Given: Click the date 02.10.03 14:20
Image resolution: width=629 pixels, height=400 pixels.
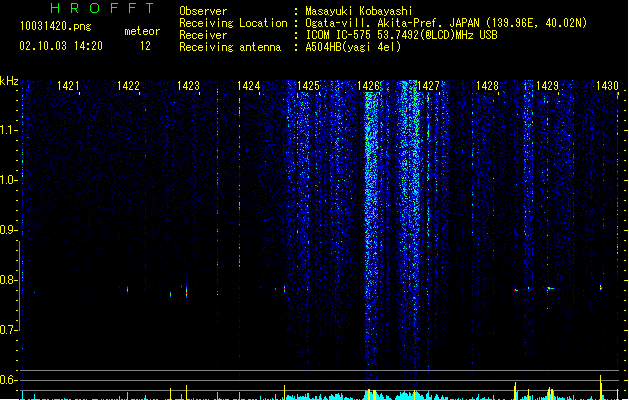Looking at the screenshot, I should click(x=61, y=46).
